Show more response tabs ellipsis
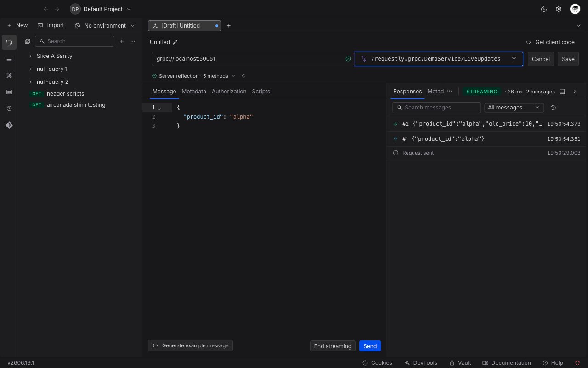 449,92
